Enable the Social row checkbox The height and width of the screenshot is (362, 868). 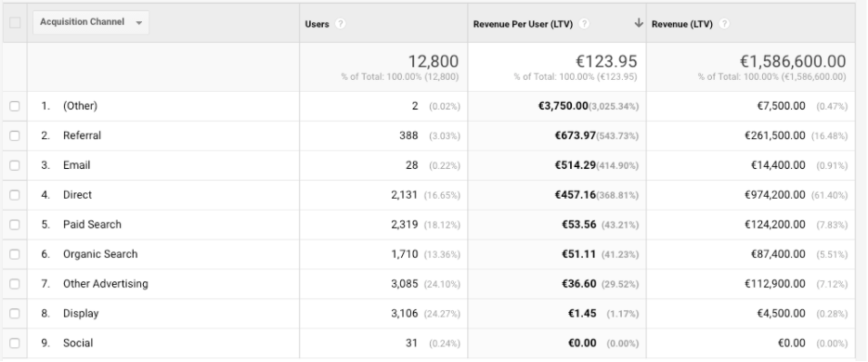(x=15, y=343)
